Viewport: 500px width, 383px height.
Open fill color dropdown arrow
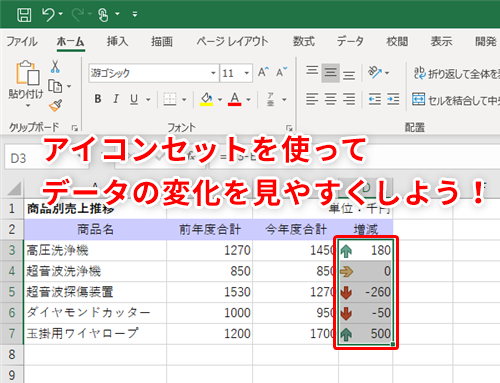pyautogui.click(x=220, y=99)
